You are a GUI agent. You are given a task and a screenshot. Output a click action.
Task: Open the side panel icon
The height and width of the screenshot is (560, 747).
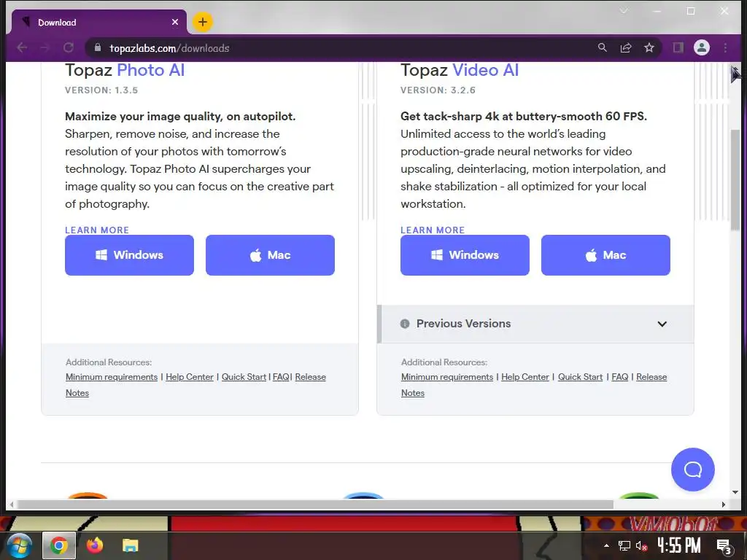click(678, 47)
